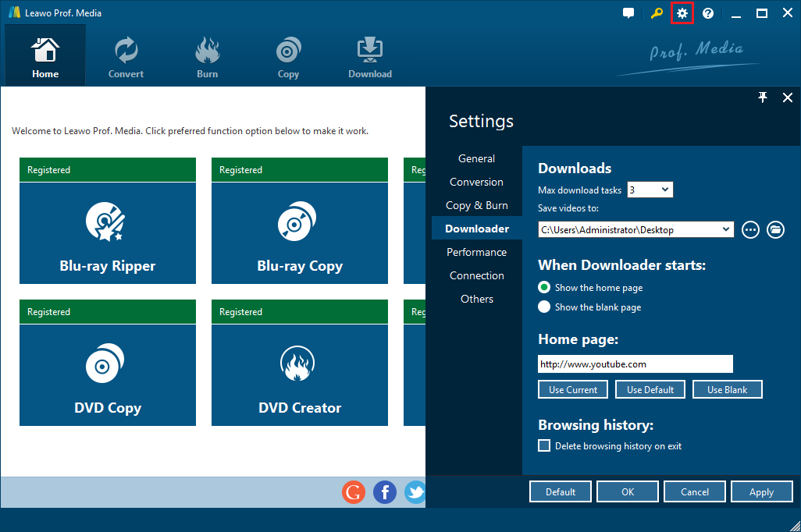Click the registration key icon
801x532 pixels.
pyautogui.click(x=657, y=12)
